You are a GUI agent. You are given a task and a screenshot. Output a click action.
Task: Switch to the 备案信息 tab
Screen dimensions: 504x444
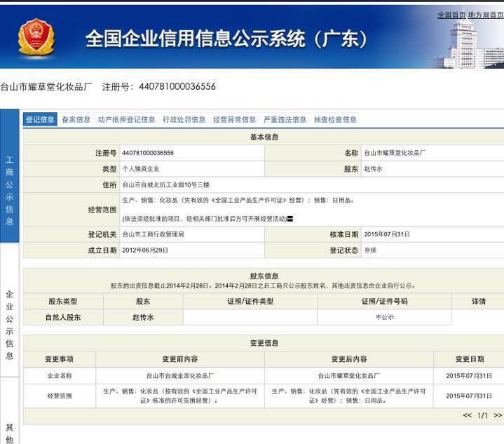(76, 120)
